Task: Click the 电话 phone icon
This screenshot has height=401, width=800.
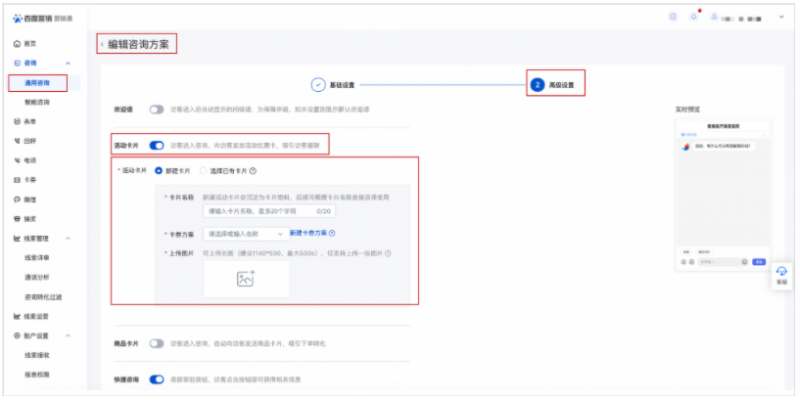Action: tap(17, 160)
